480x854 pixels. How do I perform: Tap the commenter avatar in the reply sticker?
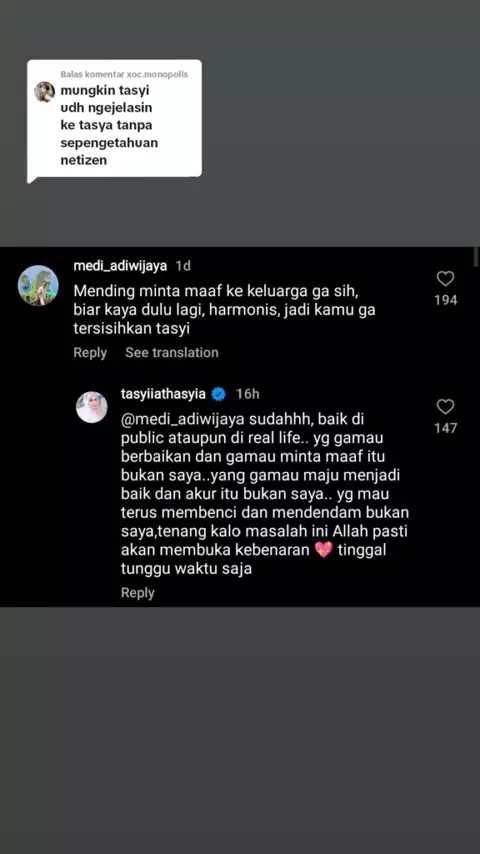[x=45, y=92]
